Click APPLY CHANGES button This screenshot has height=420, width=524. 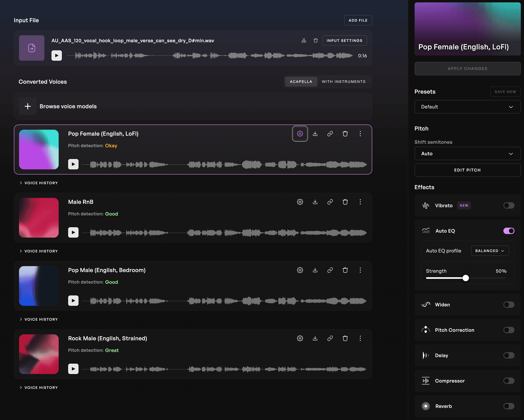467,69
